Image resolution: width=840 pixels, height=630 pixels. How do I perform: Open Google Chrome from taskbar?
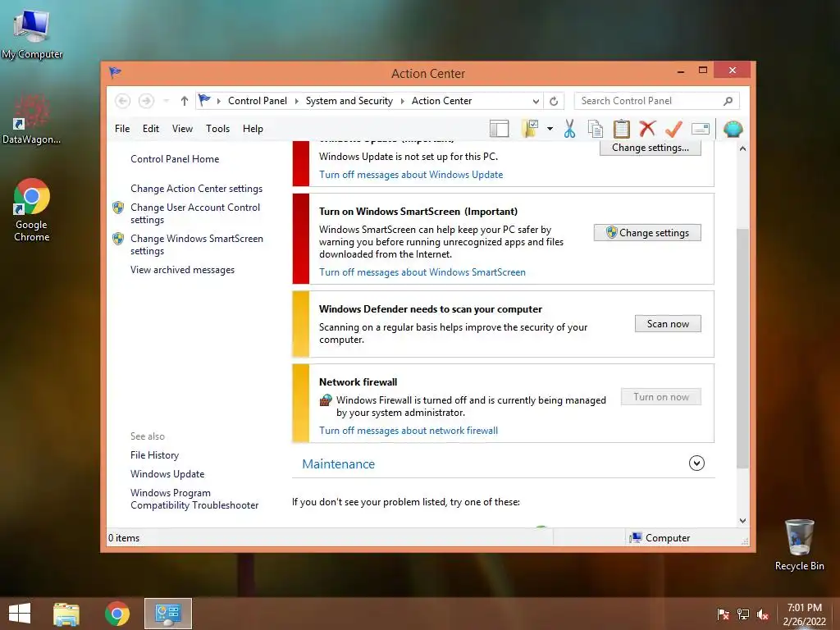point(116,614)
